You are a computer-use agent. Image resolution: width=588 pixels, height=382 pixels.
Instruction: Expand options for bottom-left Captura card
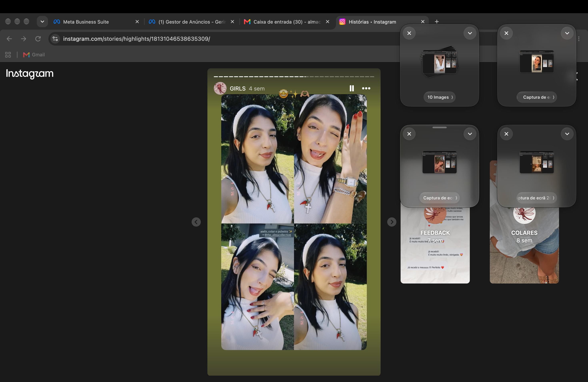(x=470, y=134)
